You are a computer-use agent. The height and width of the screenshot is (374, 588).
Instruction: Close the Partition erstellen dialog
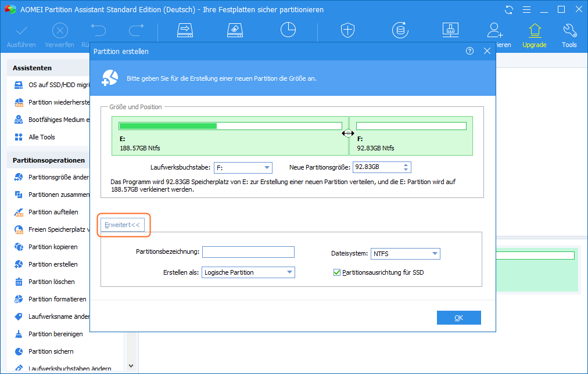coord(487,51)
